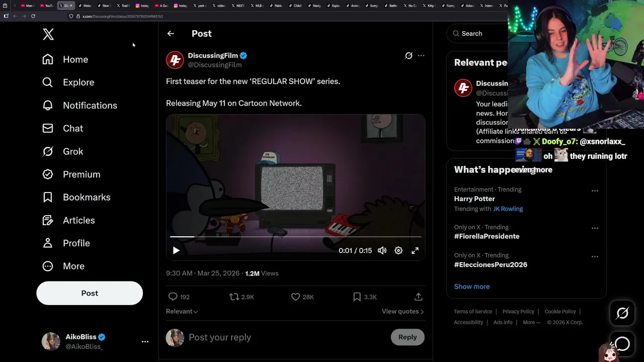Seek on the video progress bar

tap(295, 236)
